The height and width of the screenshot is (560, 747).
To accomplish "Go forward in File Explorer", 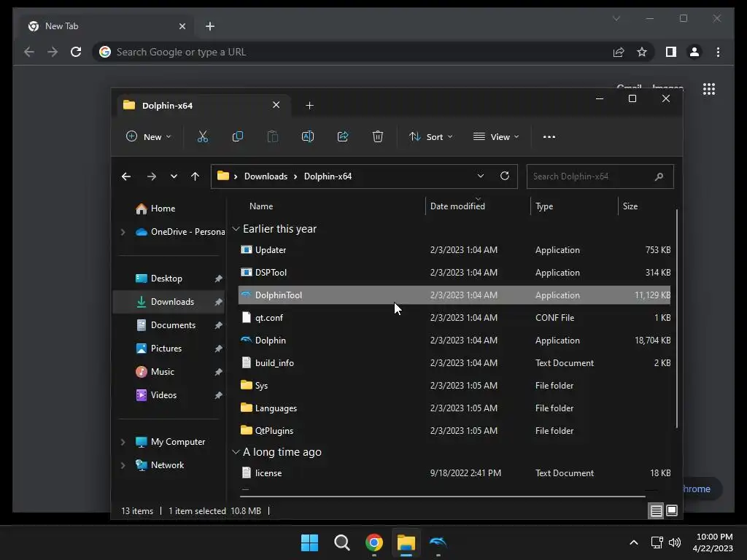I will coord(152,176).
